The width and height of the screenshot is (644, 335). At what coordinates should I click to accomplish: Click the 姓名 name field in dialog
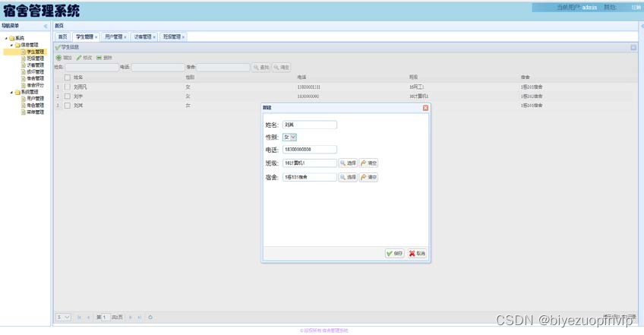pyautogui.click(x=310, y=125)
